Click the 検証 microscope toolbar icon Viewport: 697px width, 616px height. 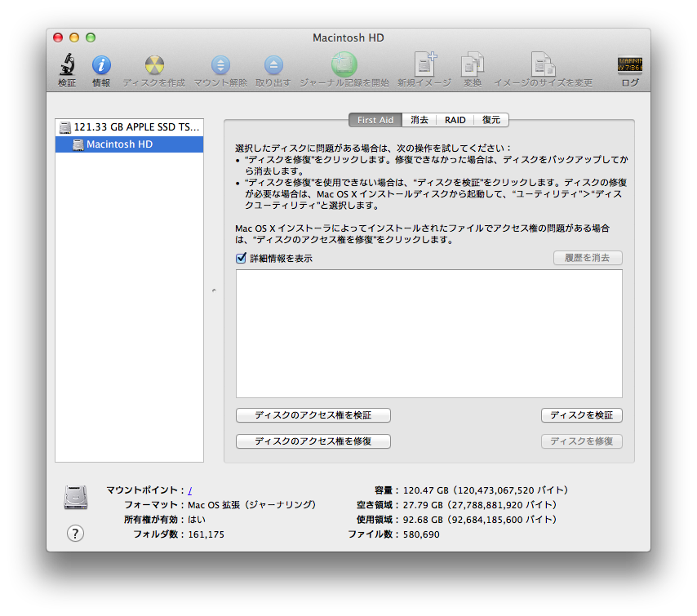coord(67,65)
